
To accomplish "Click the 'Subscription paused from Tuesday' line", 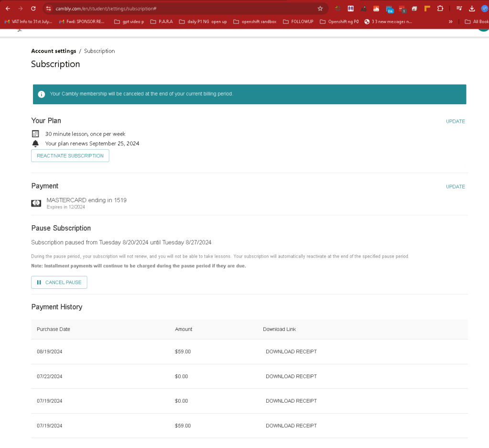I will tap(121, 242).
